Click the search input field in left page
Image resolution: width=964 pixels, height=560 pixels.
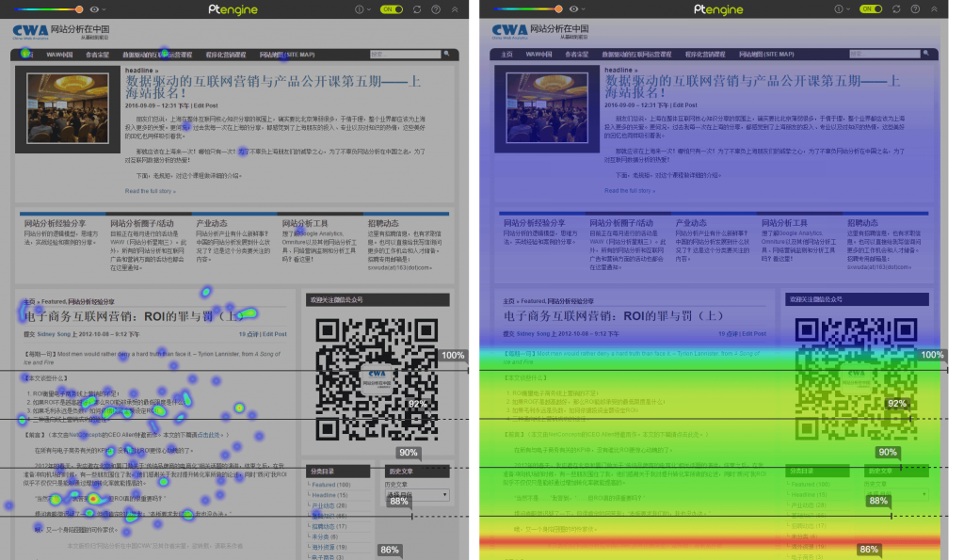pos(405,54)
